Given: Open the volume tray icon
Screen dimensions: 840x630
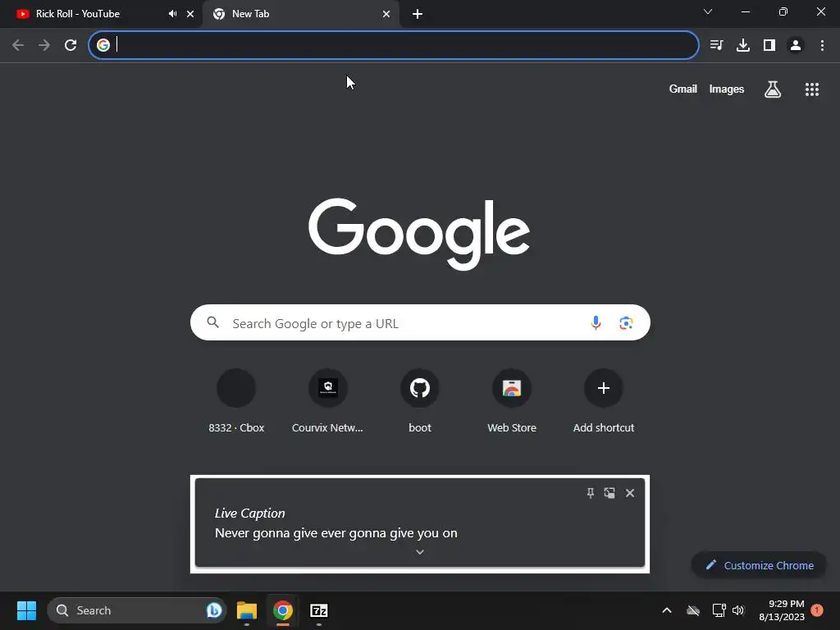Looking at the screenshot, I should (x=738, y=610).
